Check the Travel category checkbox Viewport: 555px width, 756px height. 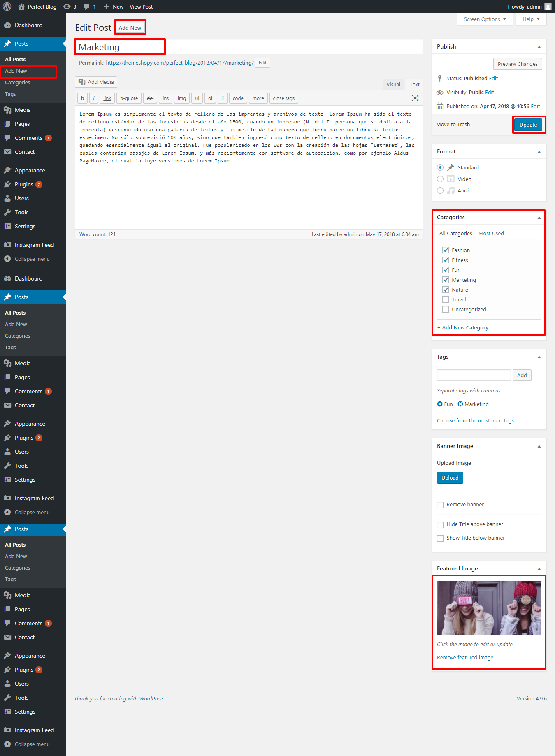(446, 299)
